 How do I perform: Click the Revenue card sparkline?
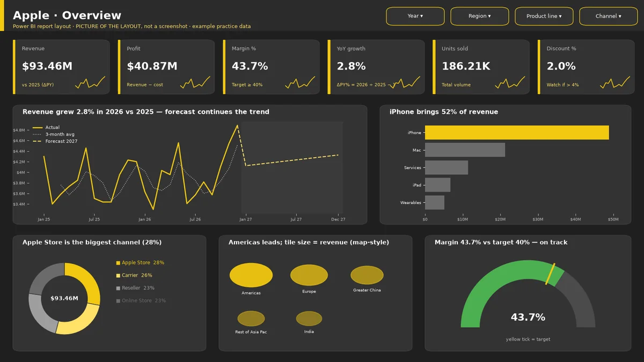(90, 83)
